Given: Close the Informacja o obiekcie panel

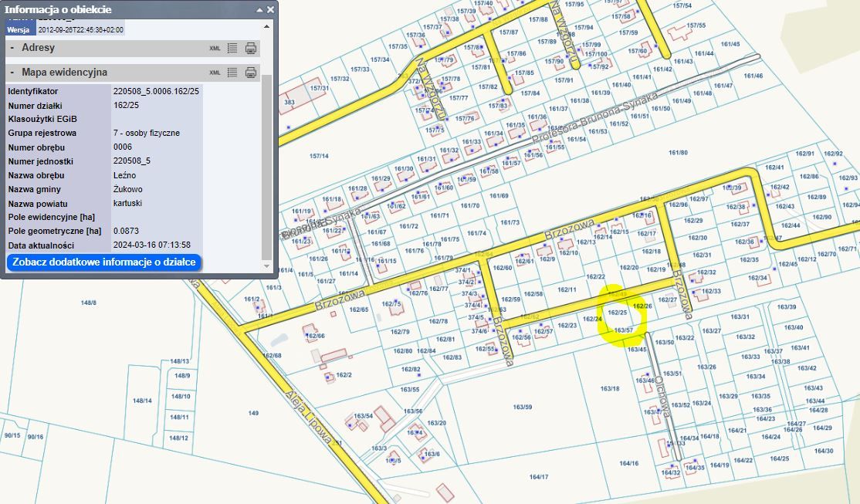Looking at the screenshot, I should click(x=270, y=10).
